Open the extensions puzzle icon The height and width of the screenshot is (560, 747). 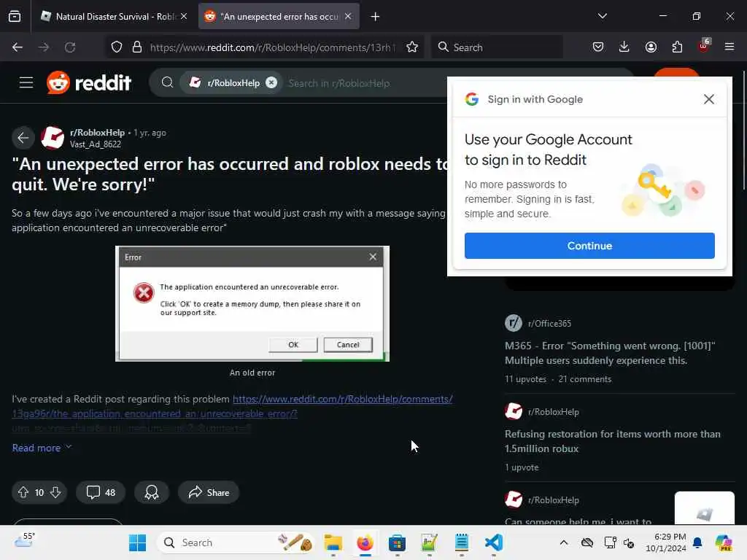[678, 47]
